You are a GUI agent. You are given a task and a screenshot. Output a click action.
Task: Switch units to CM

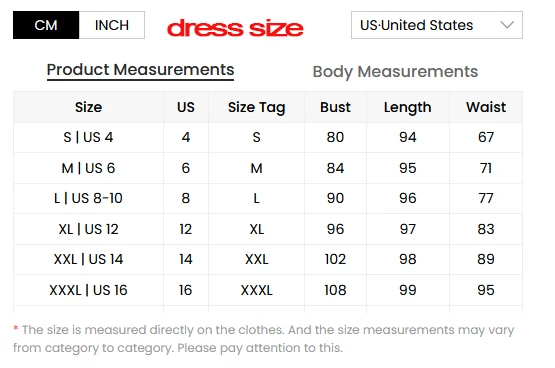pyautogui.click(x=46, y=25)
